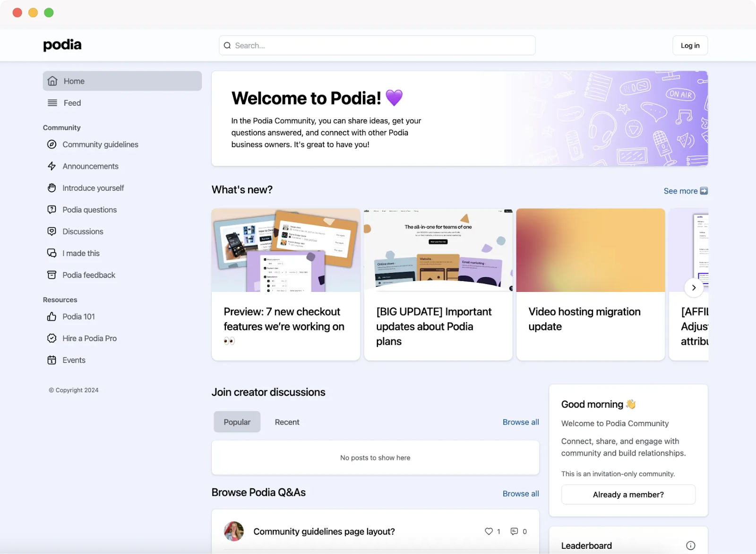Click the Already a member? button

628,494
